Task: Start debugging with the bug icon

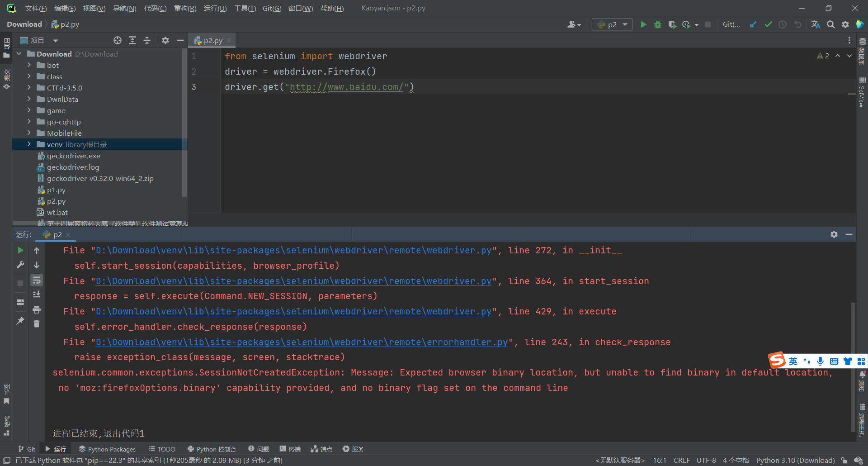Action: point(658,24)
